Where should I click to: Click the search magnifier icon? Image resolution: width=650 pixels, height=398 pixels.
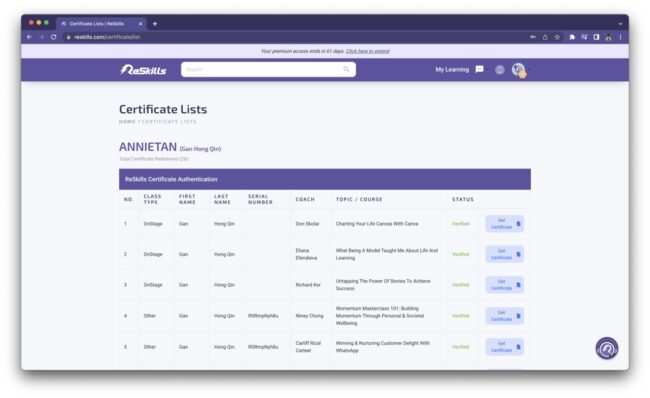pyautogui.click(x=346, y=69)
